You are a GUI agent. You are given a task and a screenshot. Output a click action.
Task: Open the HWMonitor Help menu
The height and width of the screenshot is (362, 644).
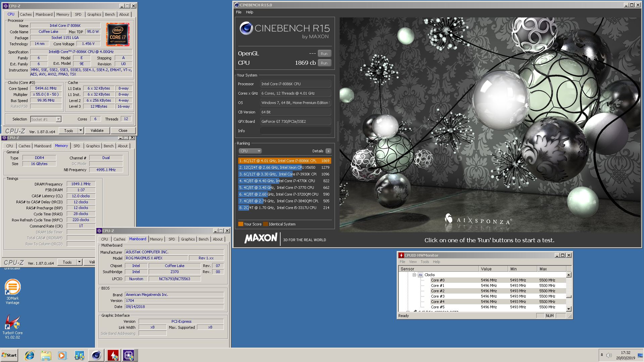436,262
